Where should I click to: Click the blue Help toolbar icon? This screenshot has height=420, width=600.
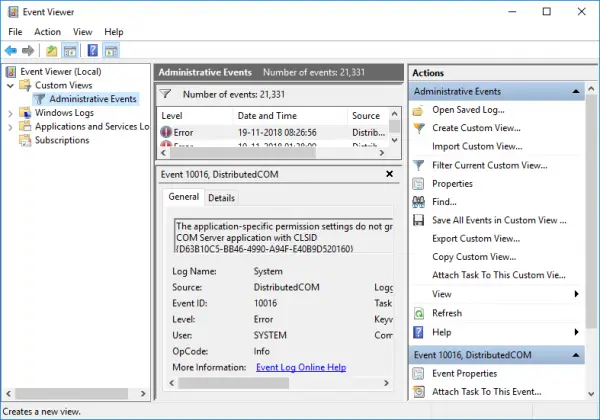click(93, 50)
